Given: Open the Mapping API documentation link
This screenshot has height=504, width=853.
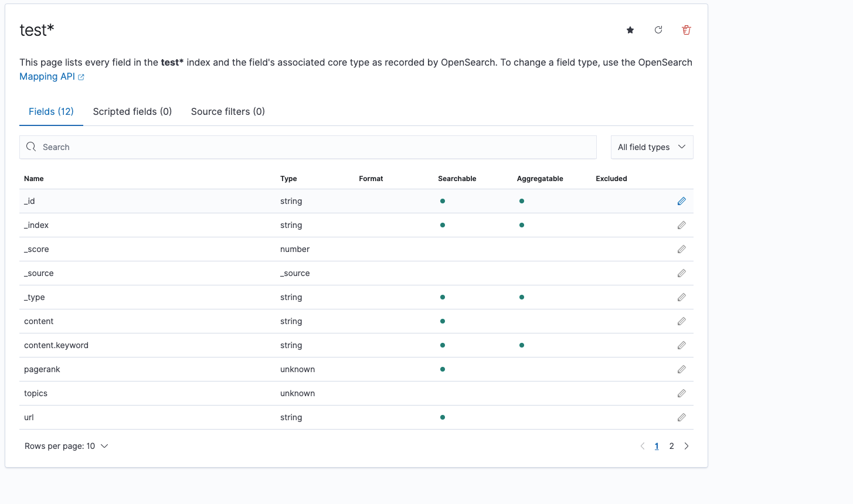Looking at the screenshot, I should tap(47, 76).
